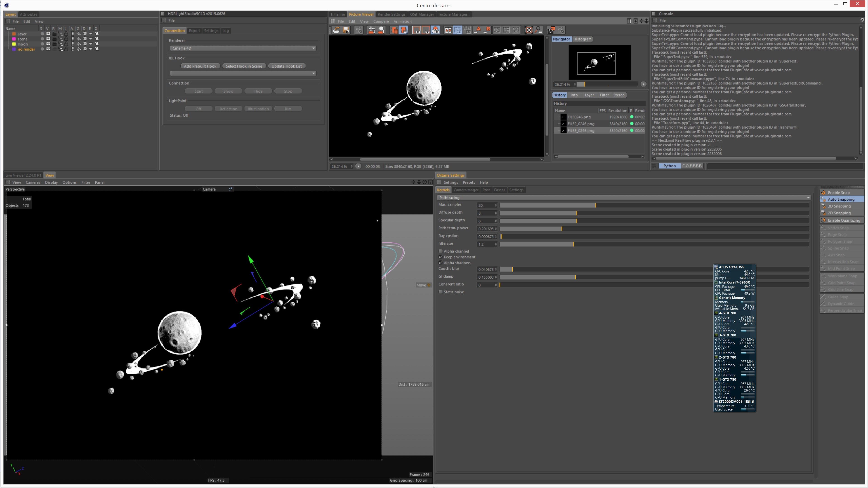Image resolution: width=868 pixels, height=488 pixels.
Task: Switch to the Render Settings tab
Action: click(391, 14)
